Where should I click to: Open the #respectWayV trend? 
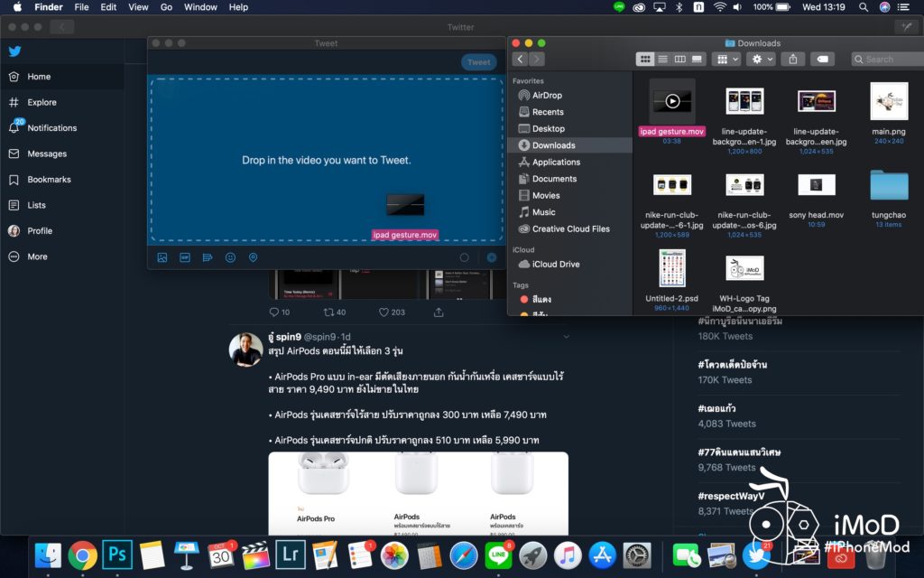731,496
